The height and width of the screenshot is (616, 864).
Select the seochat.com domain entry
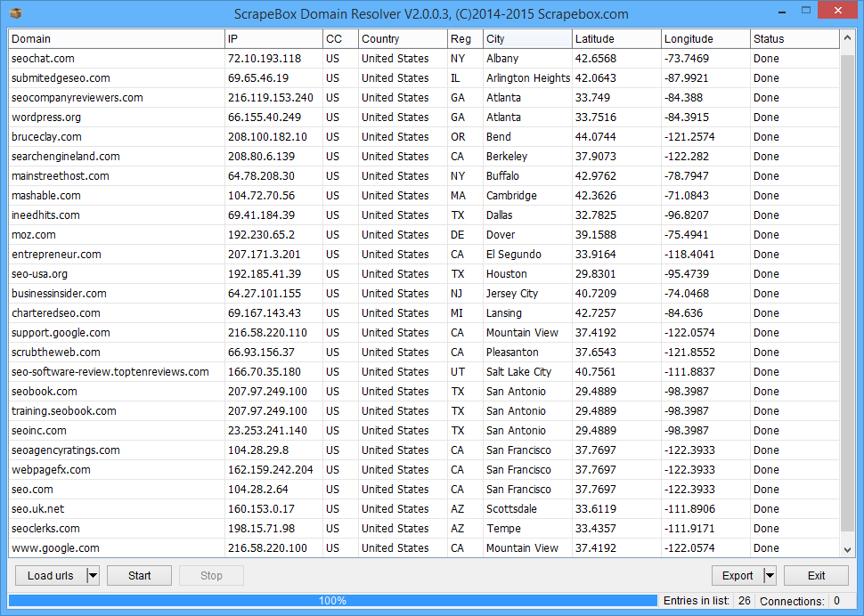43,59
